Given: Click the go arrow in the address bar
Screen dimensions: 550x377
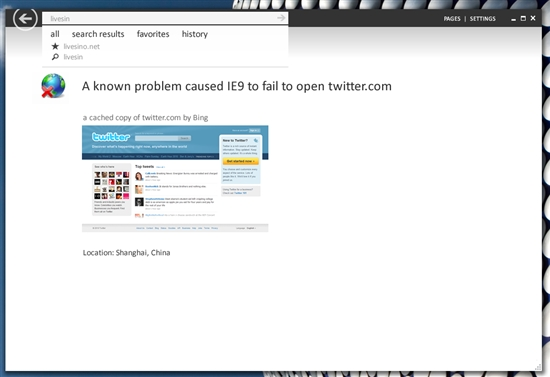Looking at the screenshot, I should (281, 18).
